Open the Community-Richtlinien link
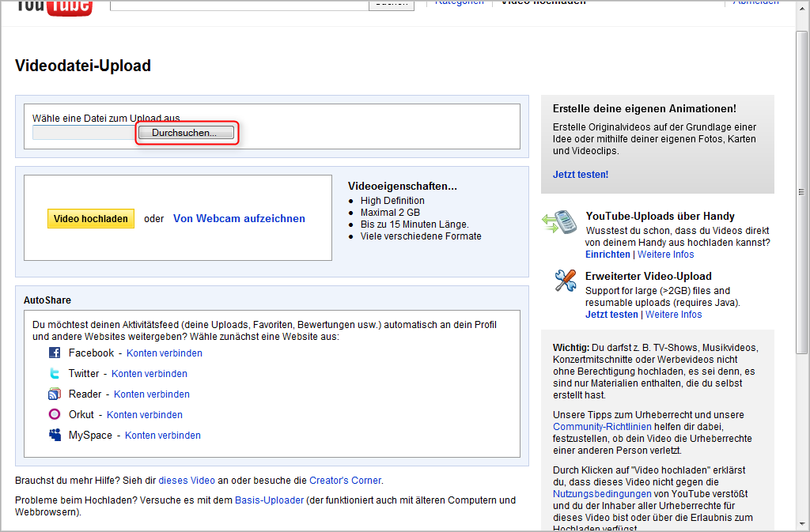The width and height of the screenshot is (810, 532). [x=604, y=427]
